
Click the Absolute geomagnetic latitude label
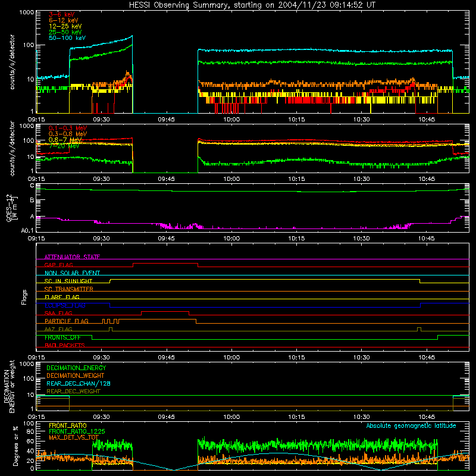411,426
